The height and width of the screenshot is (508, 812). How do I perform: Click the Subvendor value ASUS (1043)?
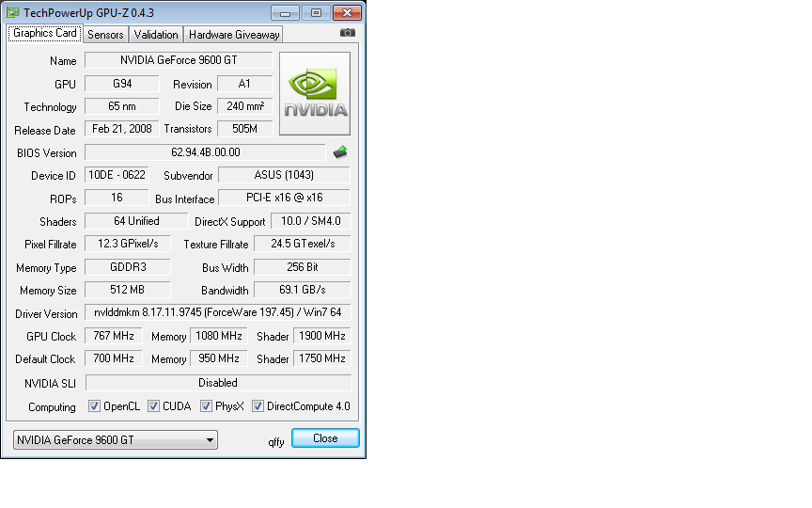pyautogui.click(x=285, y=175)
